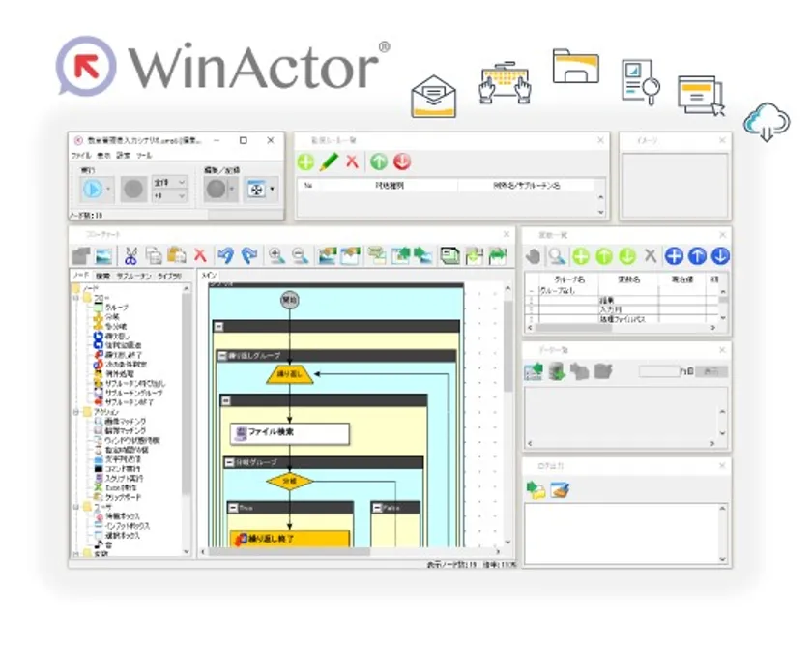Click the gray stop button in 実行 group
Viewport: 812px width, 646px height.
133,190
